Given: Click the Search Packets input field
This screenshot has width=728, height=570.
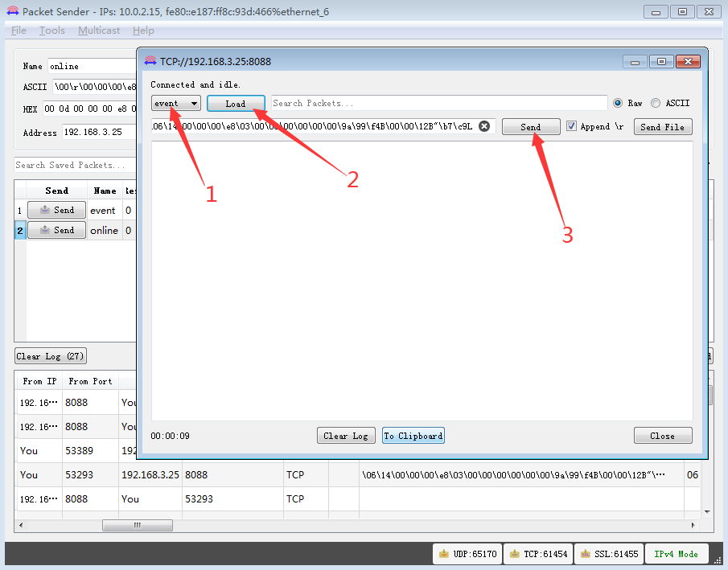Looking at the screenshot, I should point(438,104).
